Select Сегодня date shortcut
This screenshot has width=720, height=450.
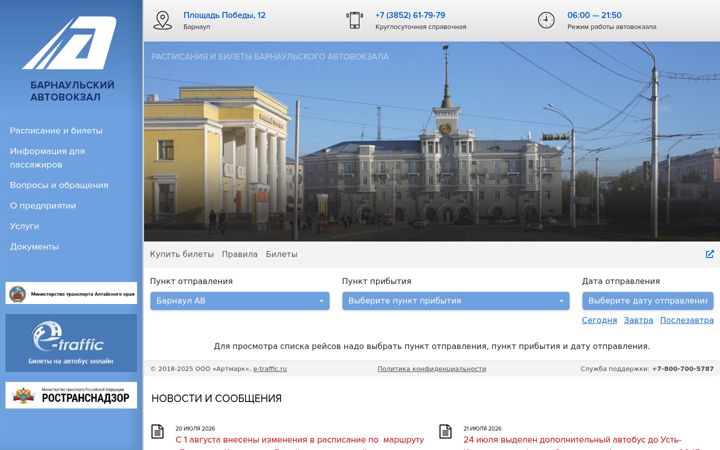599,320
